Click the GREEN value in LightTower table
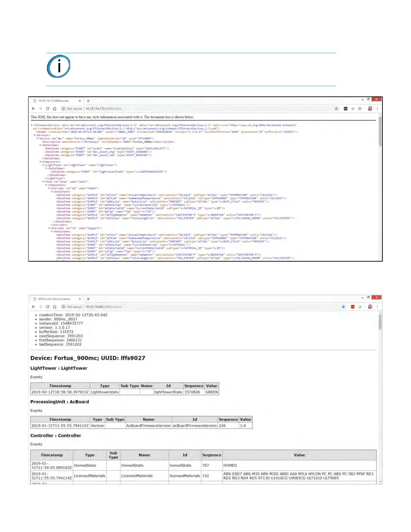The width and height of the screenshot is (411, 532). 212,392
